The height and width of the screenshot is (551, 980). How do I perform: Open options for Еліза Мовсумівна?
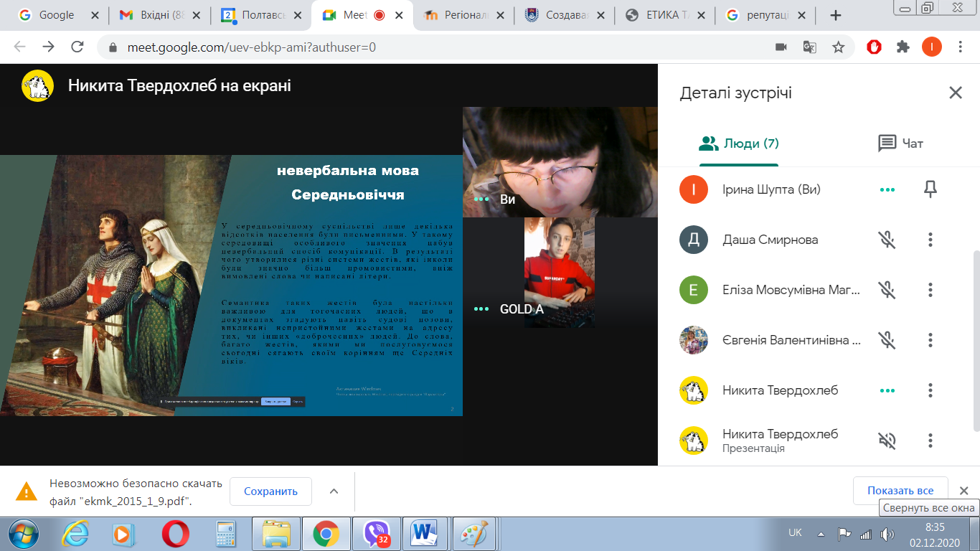point(930,290)
